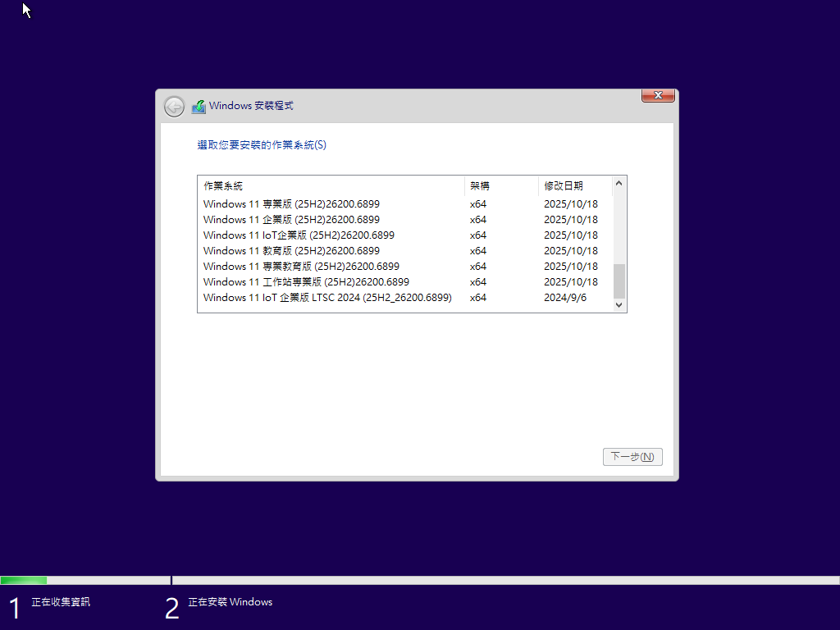Select Windows 11 教育版 (25H2) edition
Image resolution: width=840 pixels, height=630 pixels.
tap(287, 250)
